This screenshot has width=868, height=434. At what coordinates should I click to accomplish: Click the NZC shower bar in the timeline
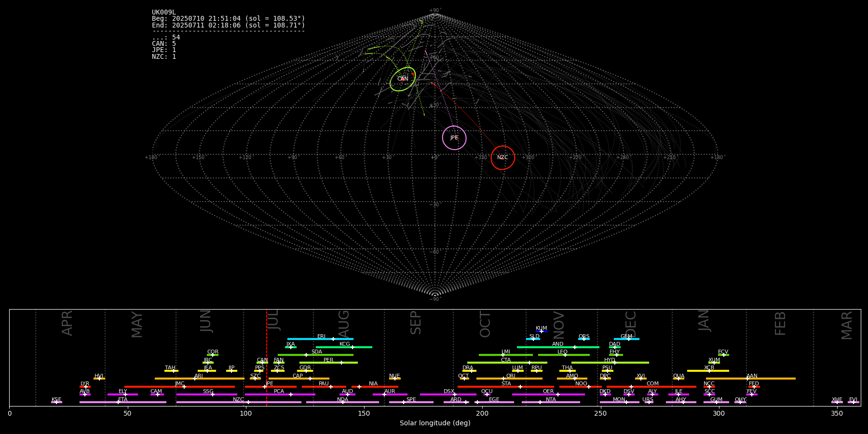239,402
